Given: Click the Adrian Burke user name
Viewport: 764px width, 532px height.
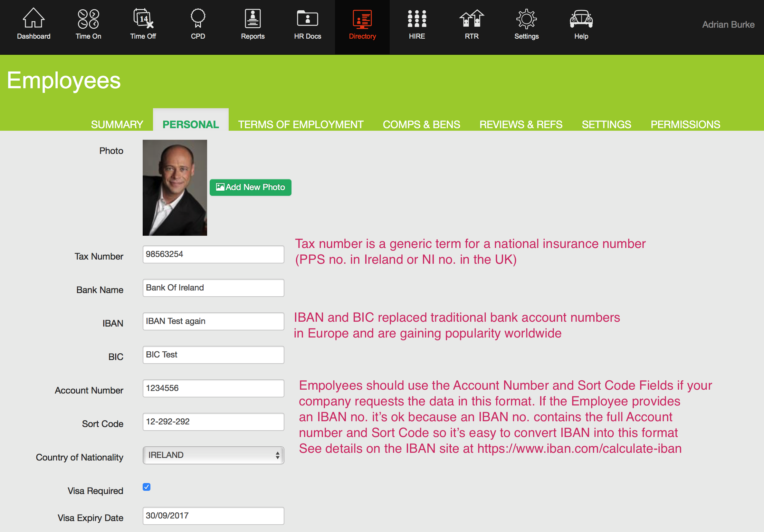Looking at the screenshot, I should pos(728,24).
